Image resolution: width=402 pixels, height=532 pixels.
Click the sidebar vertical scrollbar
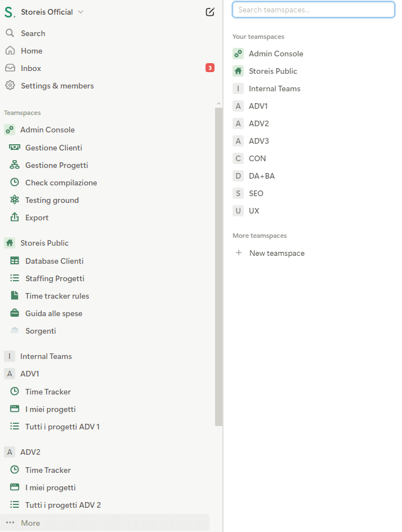[218, 267]
